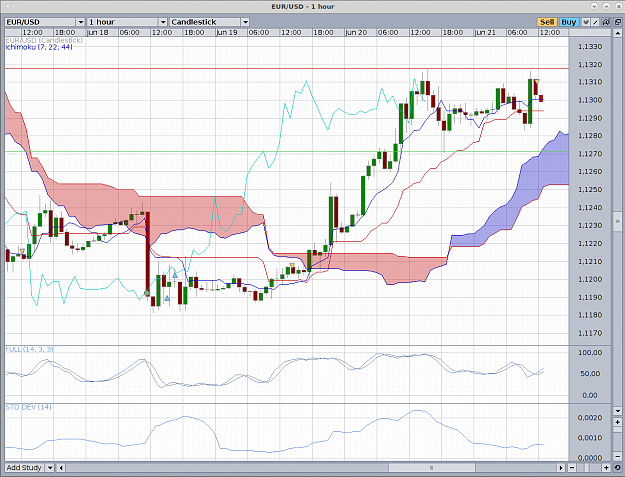
Task: Click the vertical zoom in plus button
Action: pyautogui.click(x=617, y=422)
